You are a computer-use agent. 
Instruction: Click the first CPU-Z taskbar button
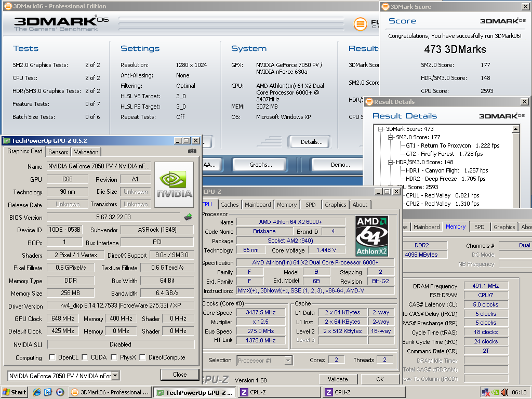[279, 392]
